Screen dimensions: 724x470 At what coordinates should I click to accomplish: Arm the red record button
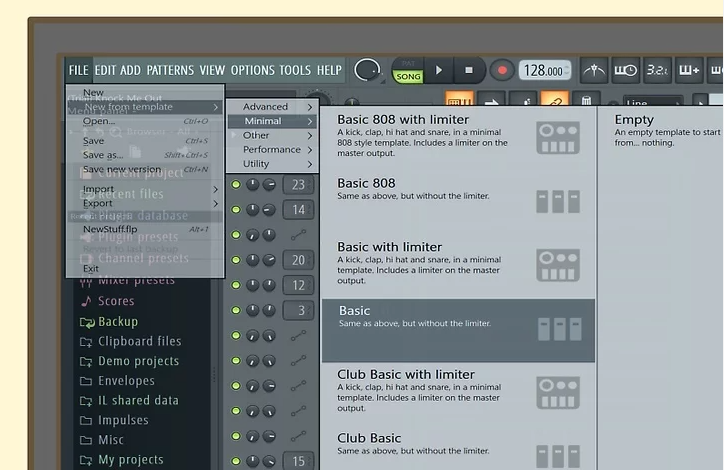click(x=502, y=71)
